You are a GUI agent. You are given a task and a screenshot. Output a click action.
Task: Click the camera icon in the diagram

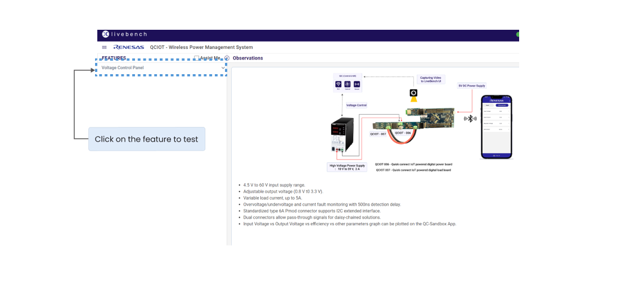click(x=413, y=93)
